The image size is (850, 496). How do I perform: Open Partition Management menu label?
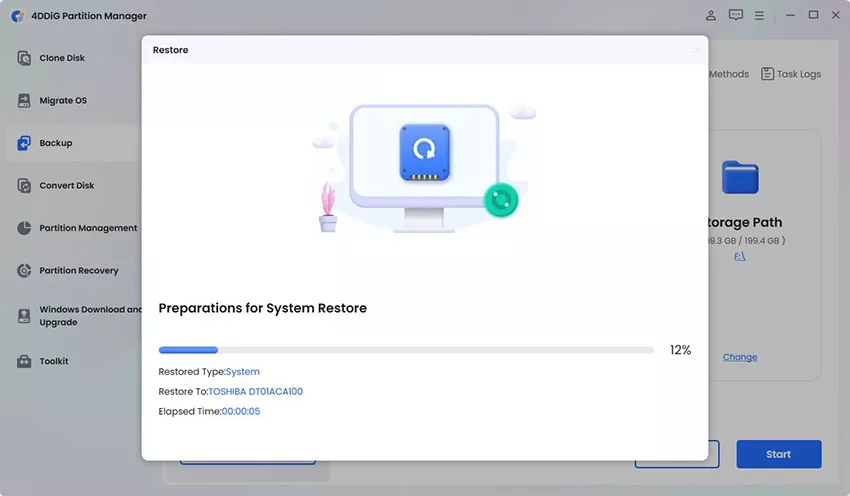pos(88,228)
